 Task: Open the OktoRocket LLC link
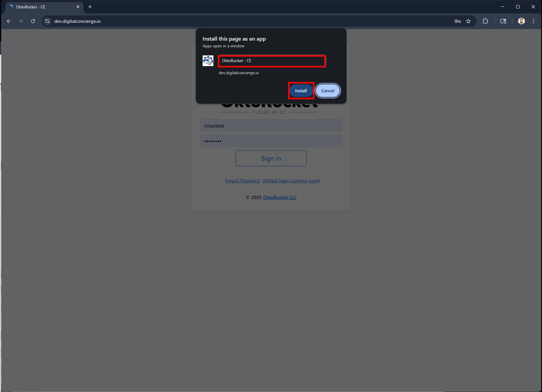pos(280,197)
